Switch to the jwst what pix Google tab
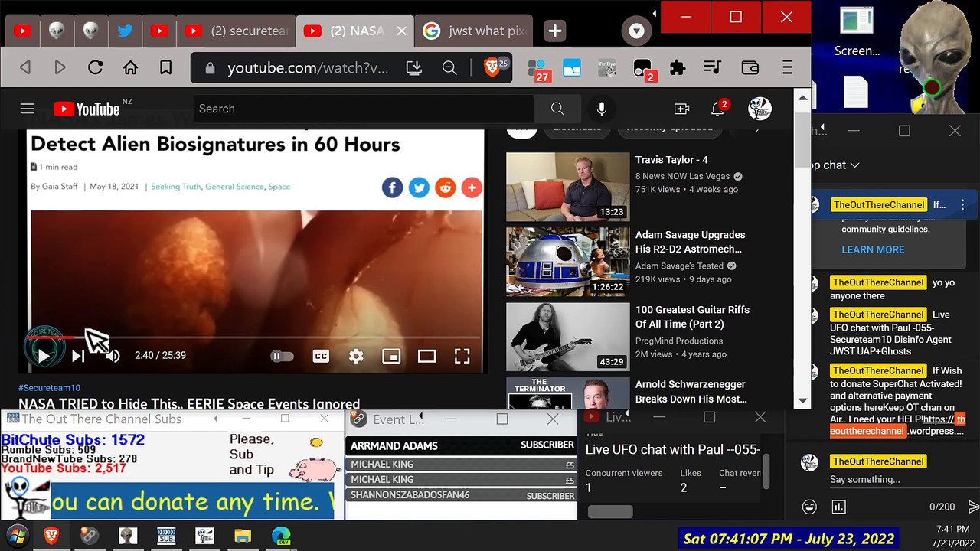The height and width of the screenshot is (551, 980). (475, 31)
